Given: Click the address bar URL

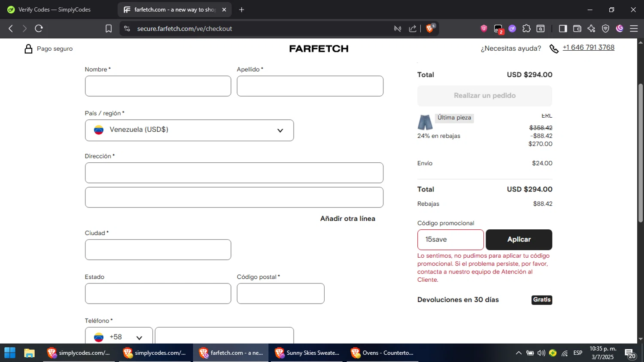Looking at the screenshot, I should click(185, 28).
